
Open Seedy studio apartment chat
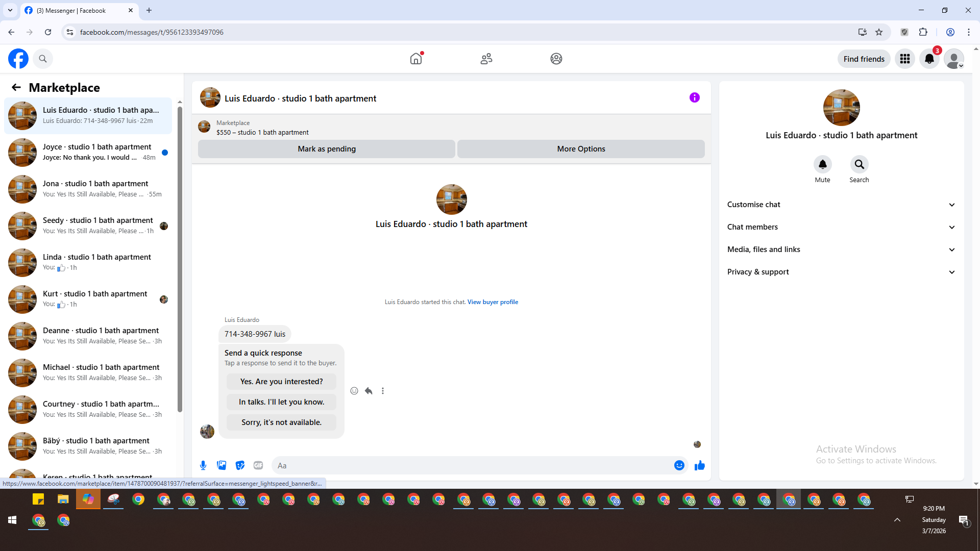(88, 226)
